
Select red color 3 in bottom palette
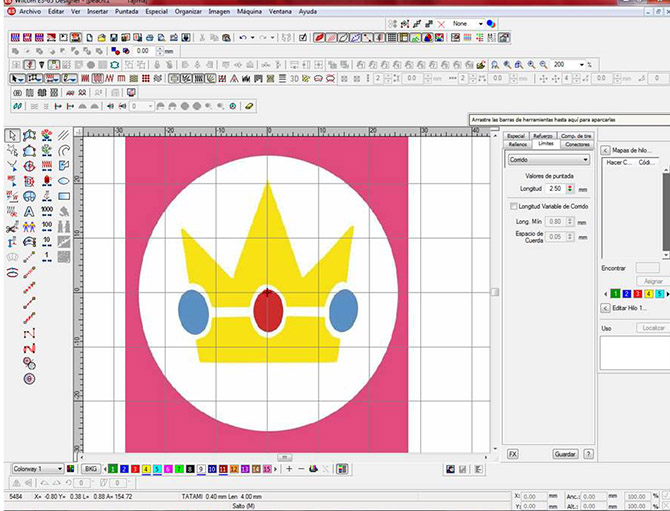135,469
